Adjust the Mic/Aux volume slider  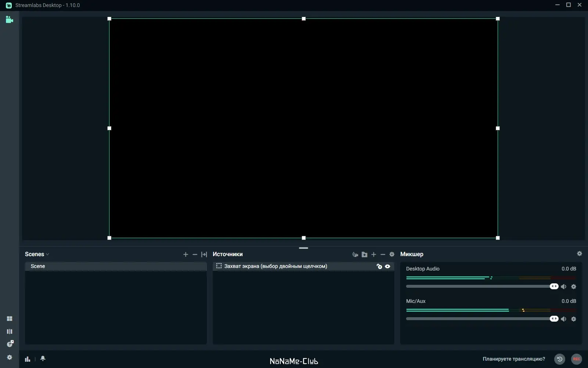pyautogui.click(x=482, y=319)
